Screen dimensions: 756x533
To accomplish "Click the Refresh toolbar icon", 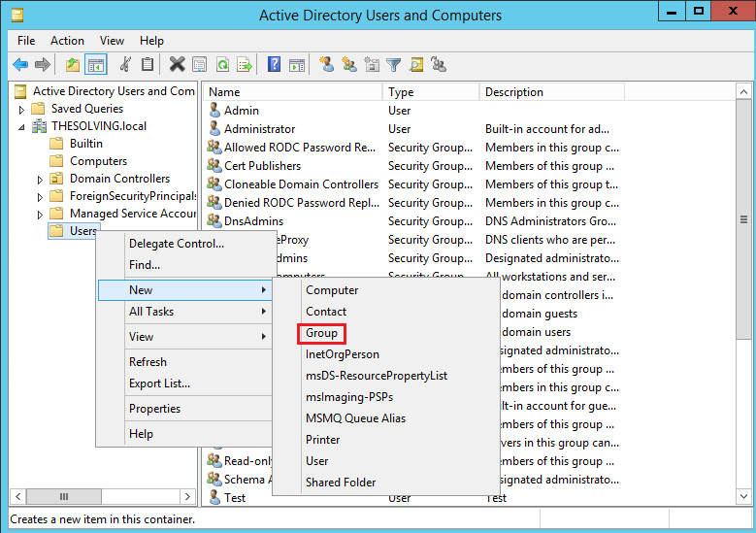I will [x=223, y=65].
